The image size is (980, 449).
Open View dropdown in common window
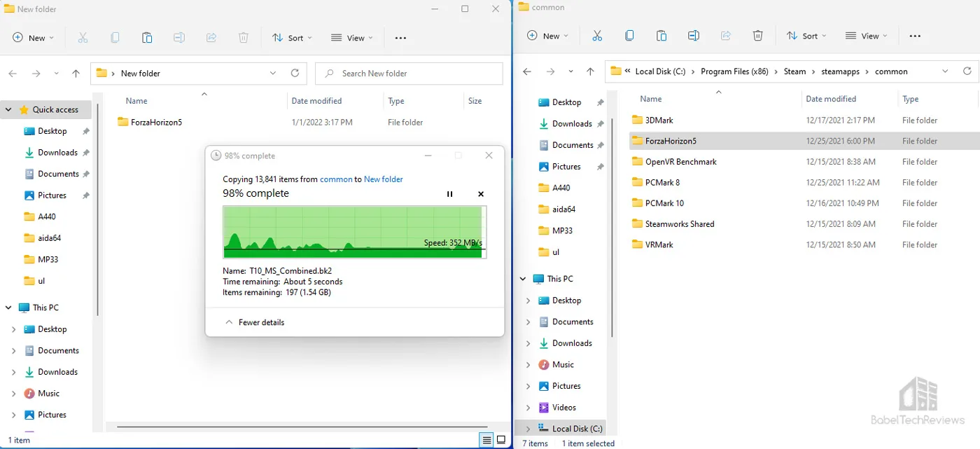(867, 36)
